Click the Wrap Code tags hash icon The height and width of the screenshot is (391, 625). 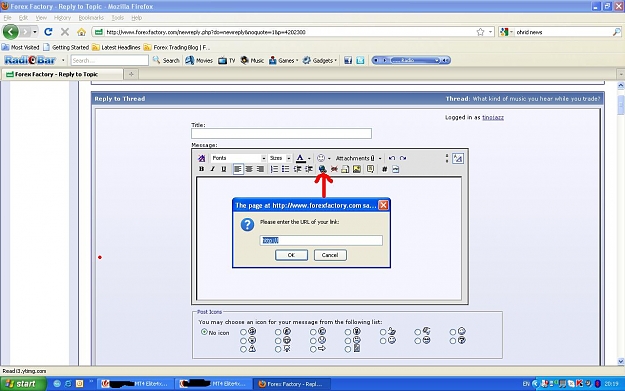pyautogui.click(x=384, y=169)
